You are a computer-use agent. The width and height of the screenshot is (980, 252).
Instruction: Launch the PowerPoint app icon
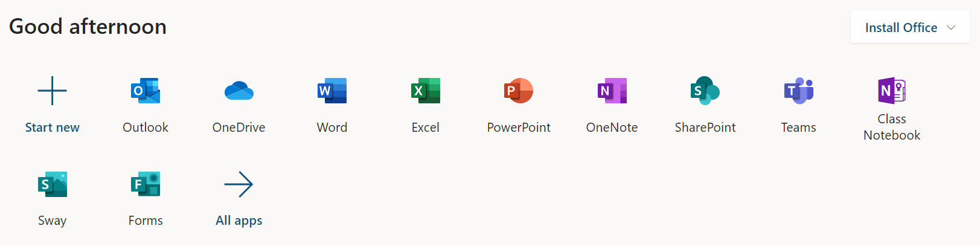click(519, 91)
